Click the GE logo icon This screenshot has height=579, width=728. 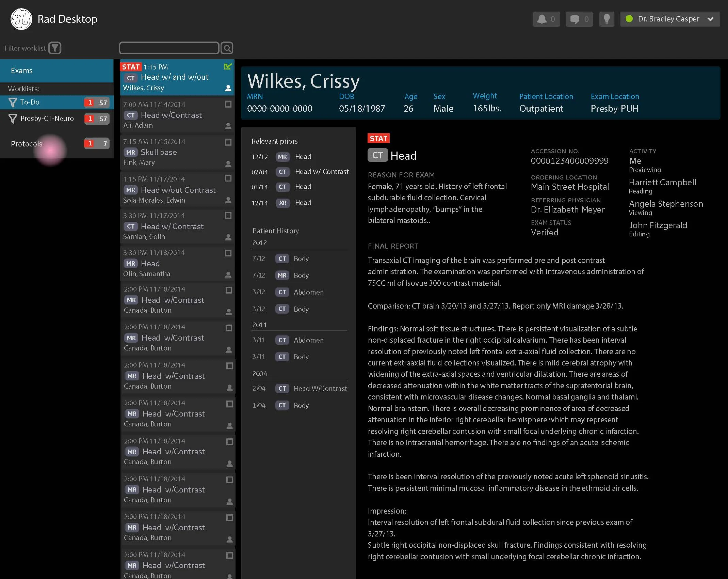tap(21, 19)
